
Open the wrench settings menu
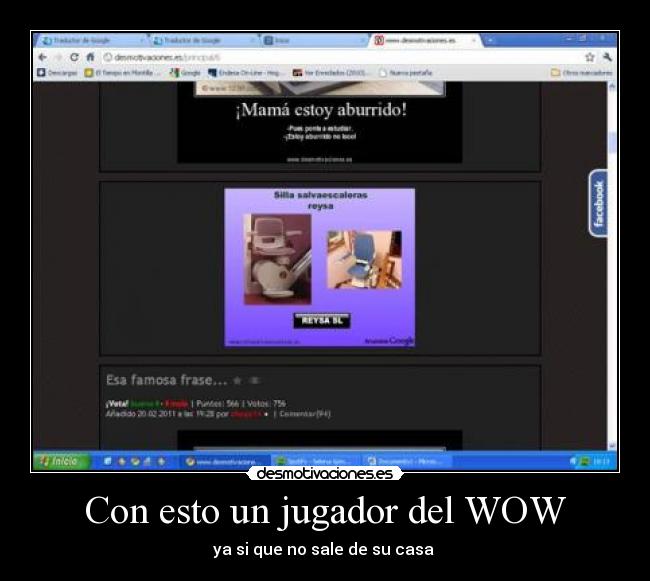(x=607, y=57)
